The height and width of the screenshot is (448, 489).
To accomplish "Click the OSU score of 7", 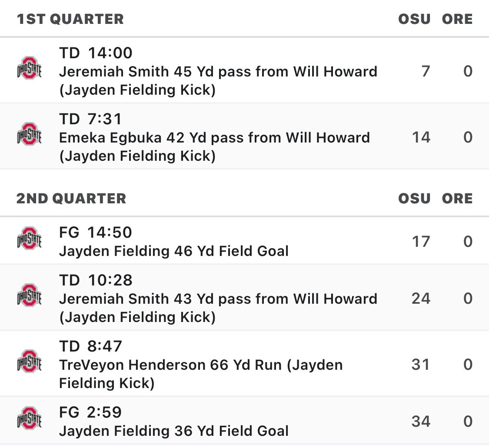I will [425, 71].
